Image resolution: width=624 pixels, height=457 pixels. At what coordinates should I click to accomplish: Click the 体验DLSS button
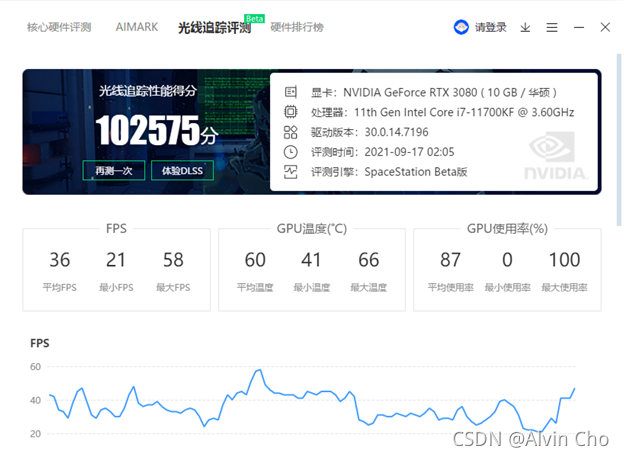click(x=182, y=170)
